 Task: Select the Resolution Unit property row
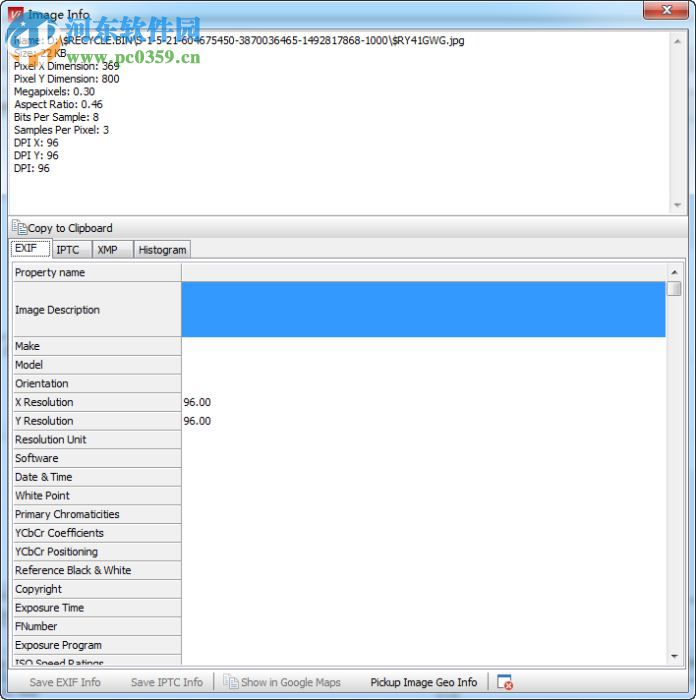tap(97, 440)
